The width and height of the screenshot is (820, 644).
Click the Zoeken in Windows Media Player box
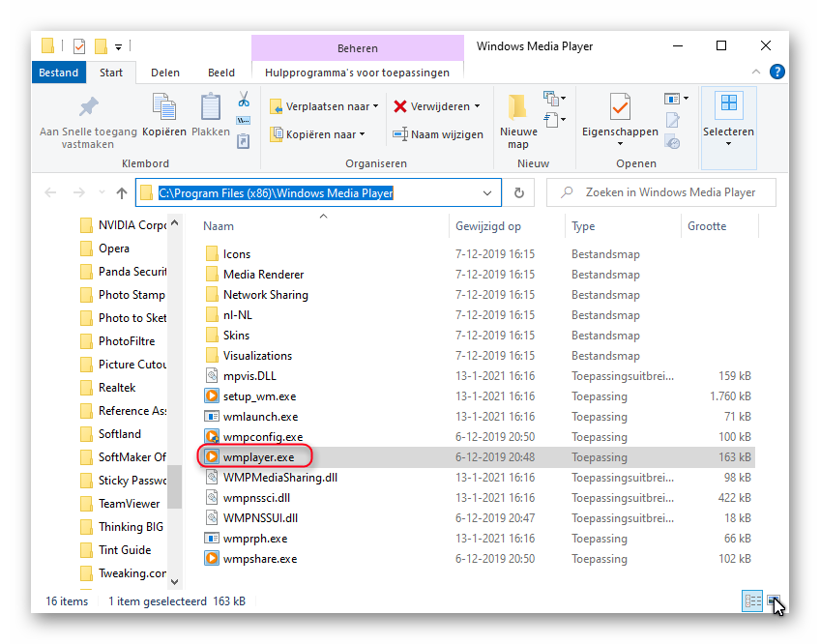(x=661, y=192)
